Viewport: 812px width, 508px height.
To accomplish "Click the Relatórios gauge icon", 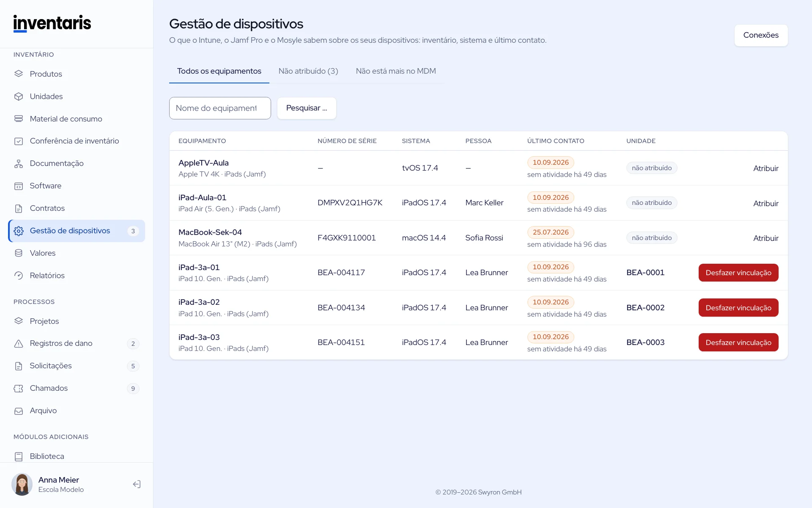I will (19, 276).
